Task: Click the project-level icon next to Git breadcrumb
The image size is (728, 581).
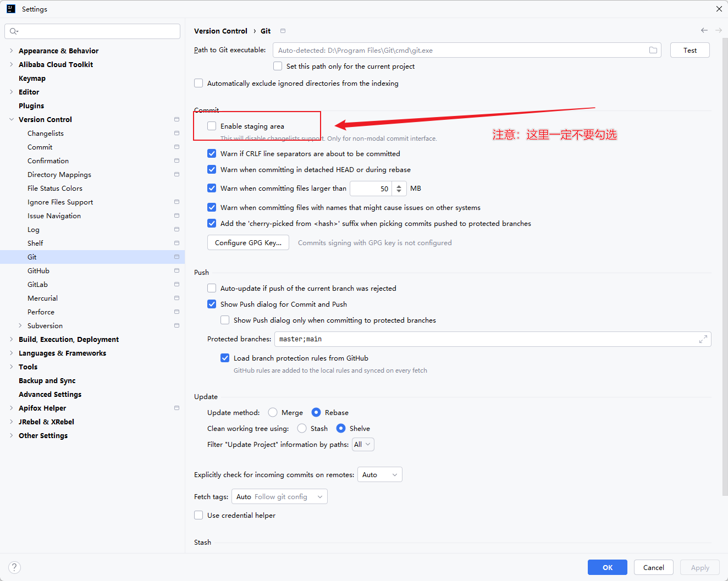Action: point(283,31)
